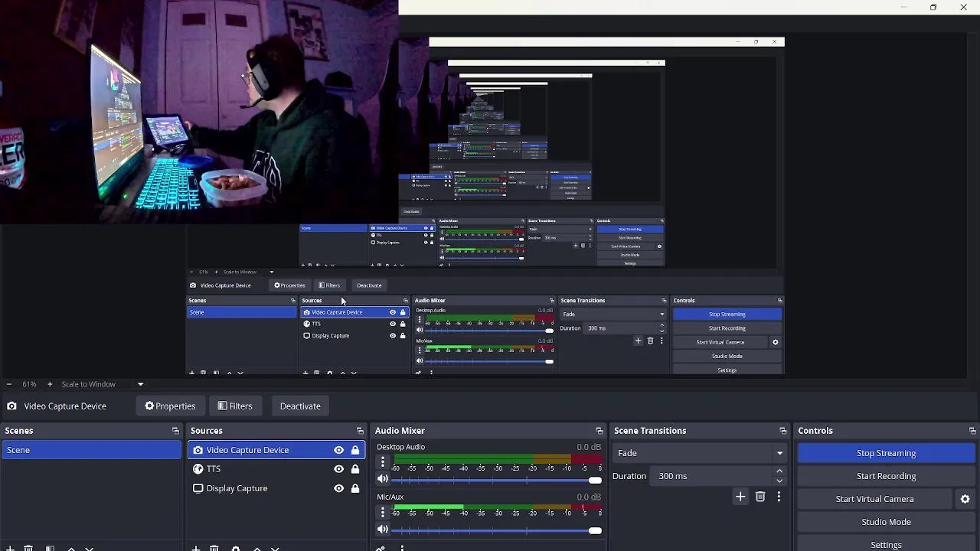Click the Desktop Audio 0.0 dB readout
The width and height of the screenshot is (980, 551).
coord(589,447)
